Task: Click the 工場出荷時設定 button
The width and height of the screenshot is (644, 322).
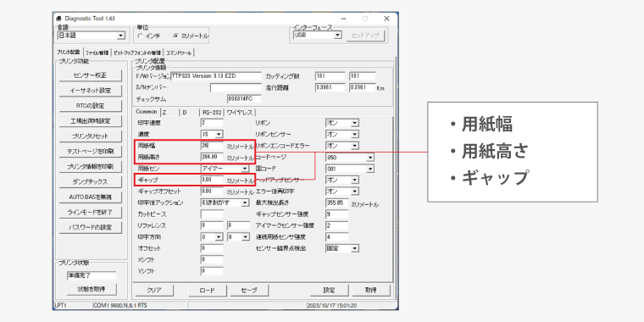Action: (91, 120)
